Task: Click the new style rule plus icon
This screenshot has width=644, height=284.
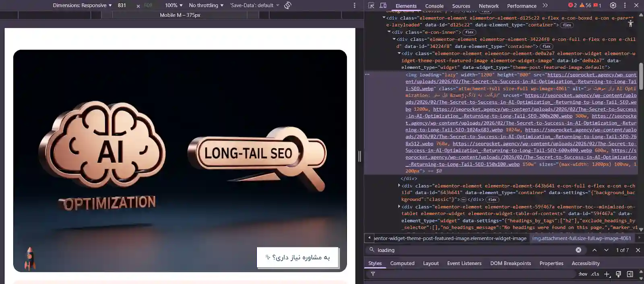Action: (x=607, y=274)
